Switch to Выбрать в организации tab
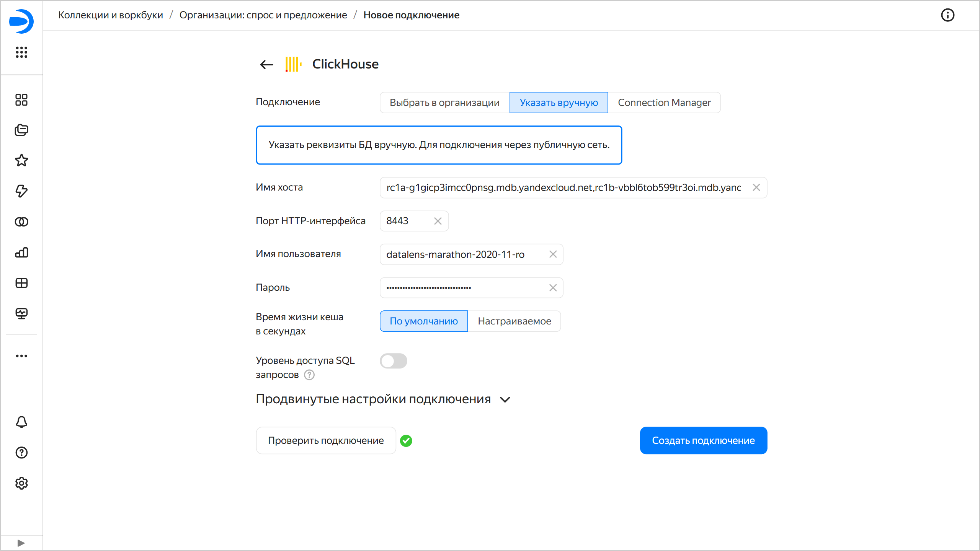Viewport: 980px width, 551px height. click(x=444, y=103)
